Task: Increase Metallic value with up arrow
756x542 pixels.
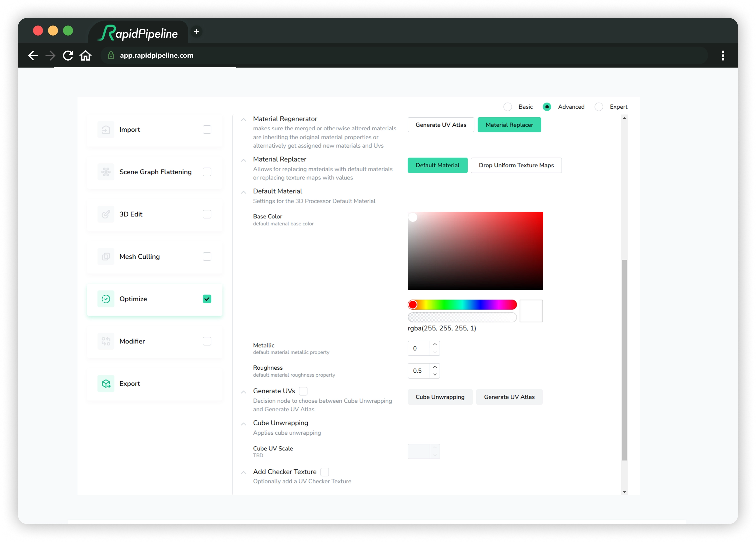Action: (435, 345)
